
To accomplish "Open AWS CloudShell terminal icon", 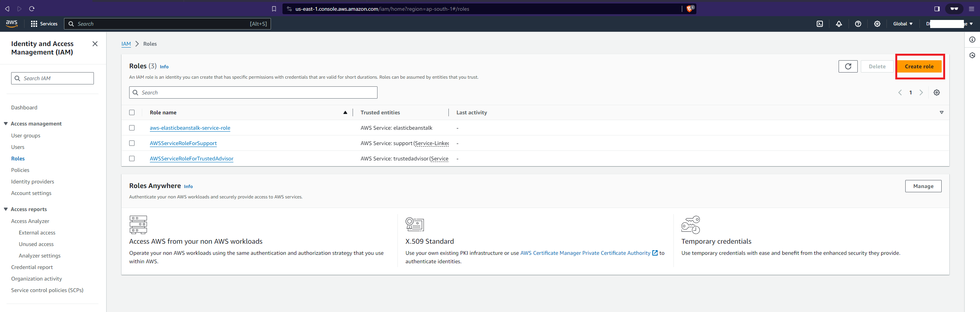I will tap(819, 24).
